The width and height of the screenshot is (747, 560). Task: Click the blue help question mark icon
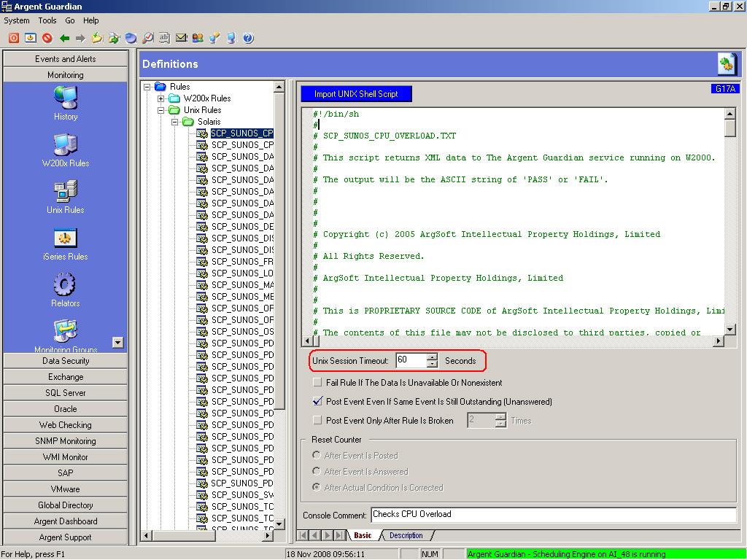pos(248,38)
